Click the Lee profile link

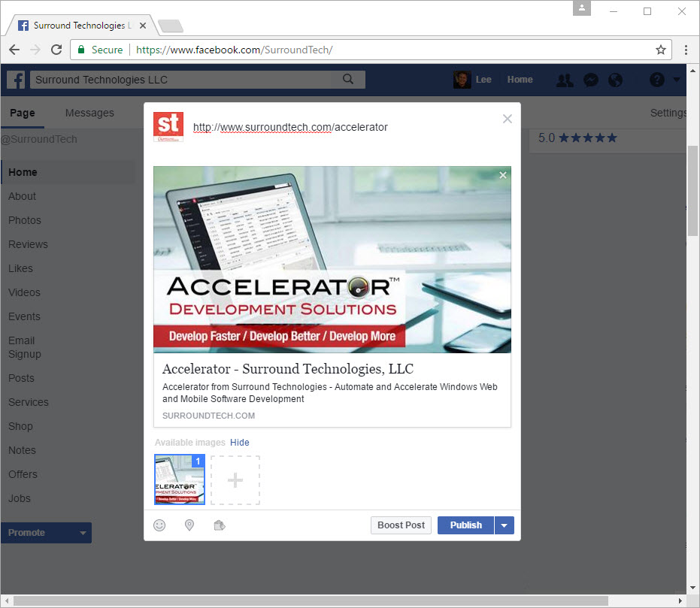point(483,80)
